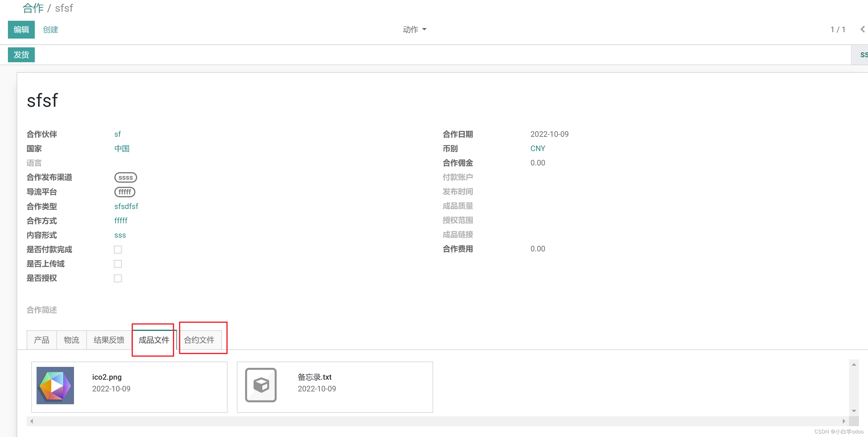Screen dimensions: 868x437
Task: Select the fffff platform tag
Action: pyautogui.click(x=124, y=192)
